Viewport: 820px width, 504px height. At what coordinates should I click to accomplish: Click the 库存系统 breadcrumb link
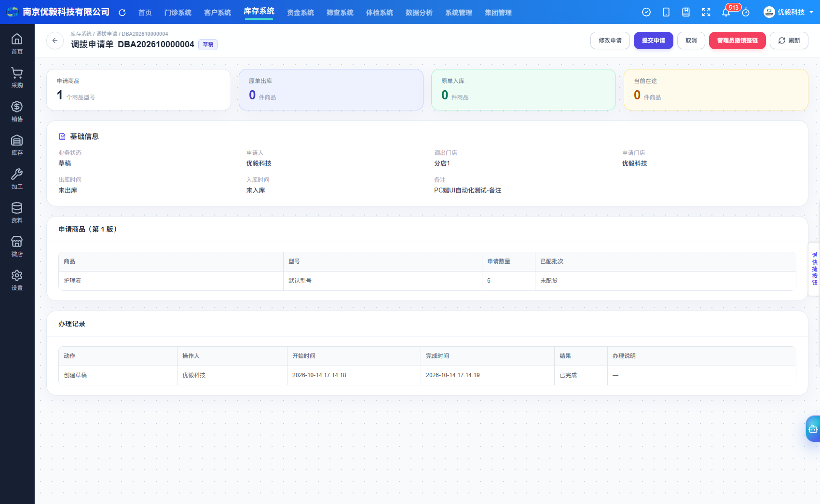81,34
